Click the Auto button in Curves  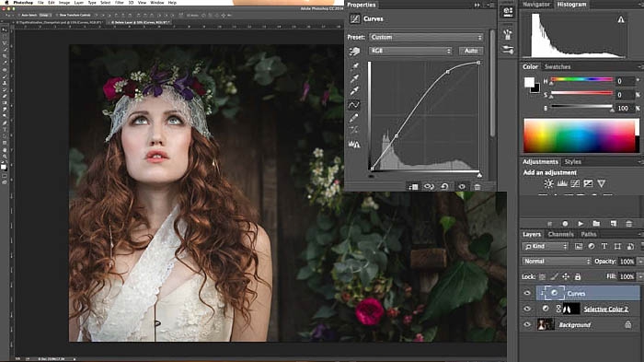tap(471, 51)
